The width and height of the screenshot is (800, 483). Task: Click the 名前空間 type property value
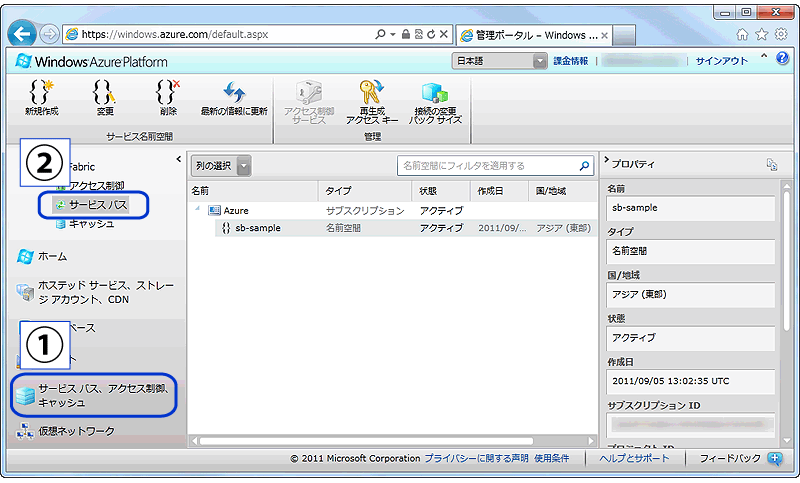[690, 251]
